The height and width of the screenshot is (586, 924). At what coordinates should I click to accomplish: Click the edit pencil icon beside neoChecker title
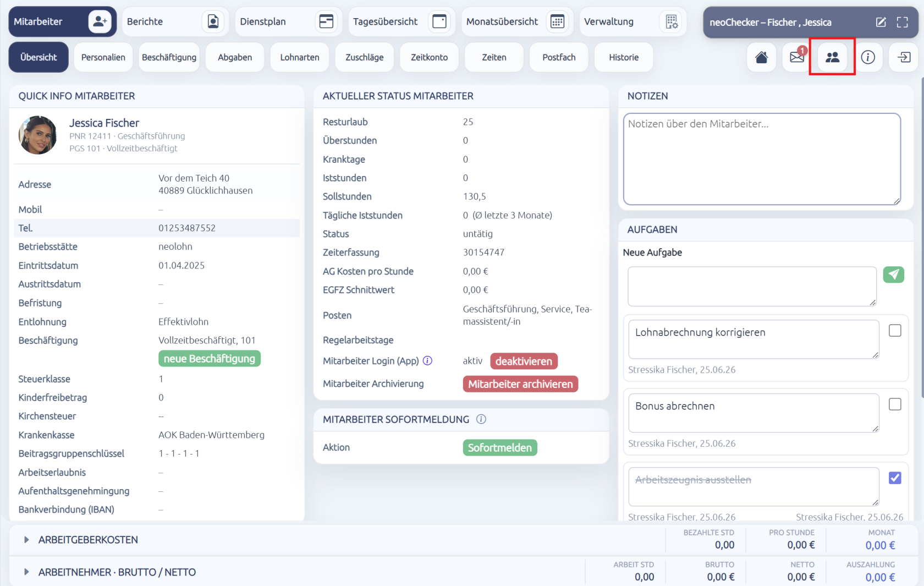[x=881, y=22]
